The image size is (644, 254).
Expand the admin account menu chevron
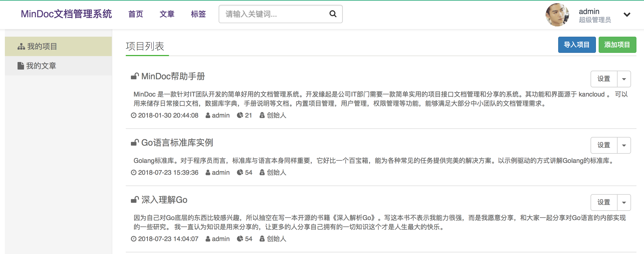pos(628,15)
